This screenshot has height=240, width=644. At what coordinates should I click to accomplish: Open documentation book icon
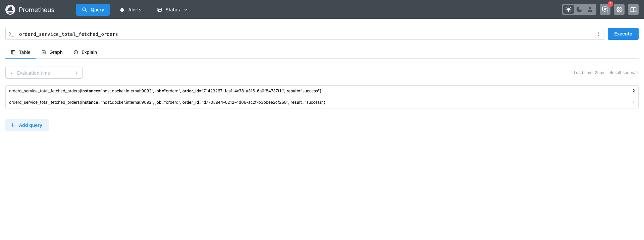tap(633, 9)
